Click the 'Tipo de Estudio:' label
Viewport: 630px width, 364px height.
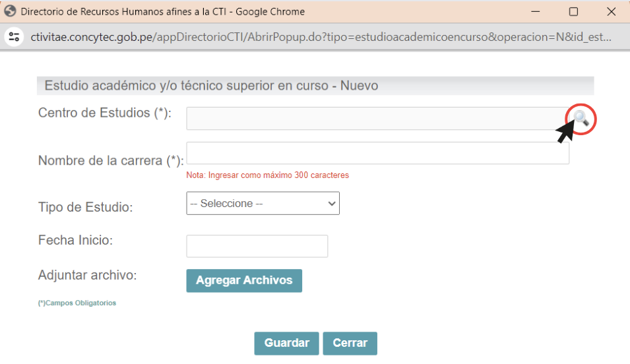[x=86, y=207]
